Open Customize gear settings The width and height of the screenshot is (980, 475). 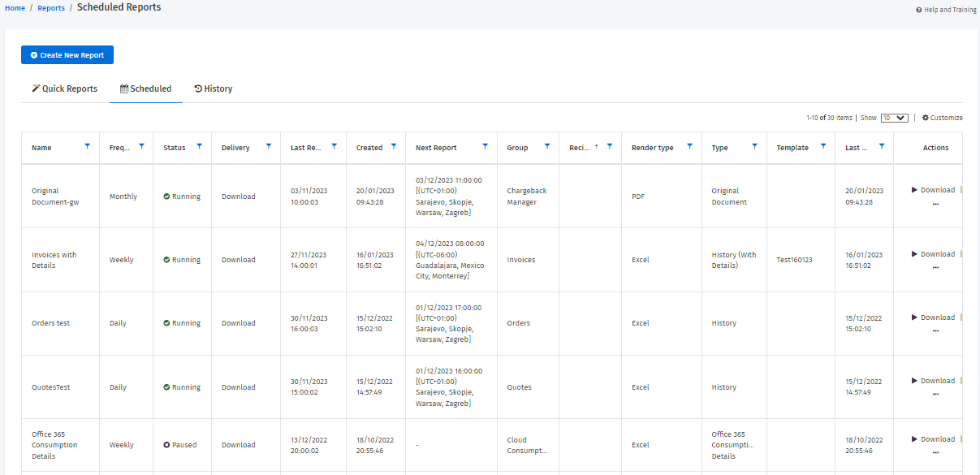click(942, 118)
